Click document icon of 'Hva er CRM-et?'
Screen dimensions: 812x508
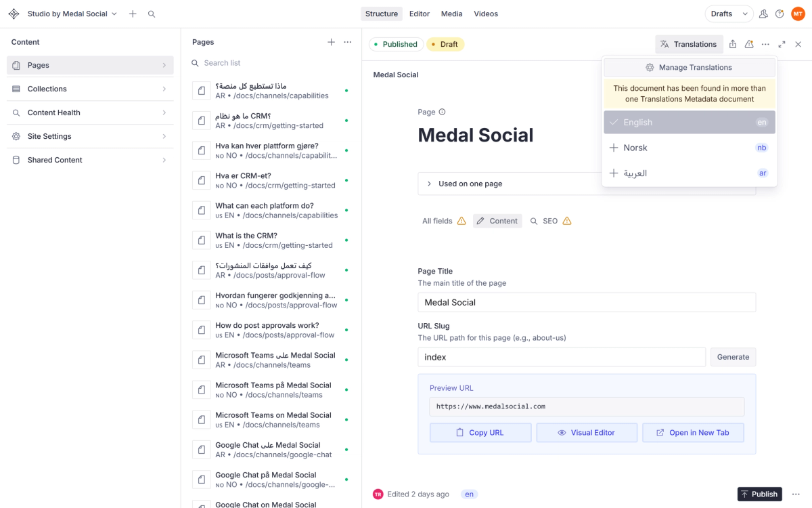point(202,180)
